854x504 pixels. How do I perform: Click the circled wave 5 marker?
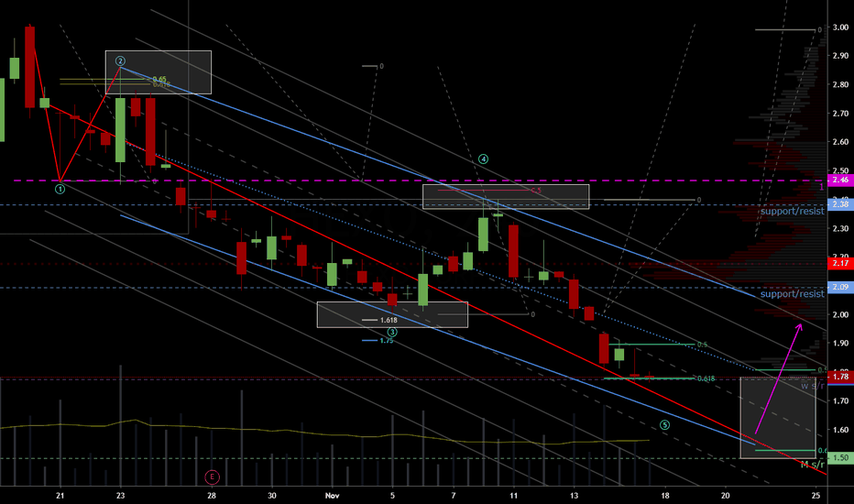pyautogui.click(x=664, y=425)
